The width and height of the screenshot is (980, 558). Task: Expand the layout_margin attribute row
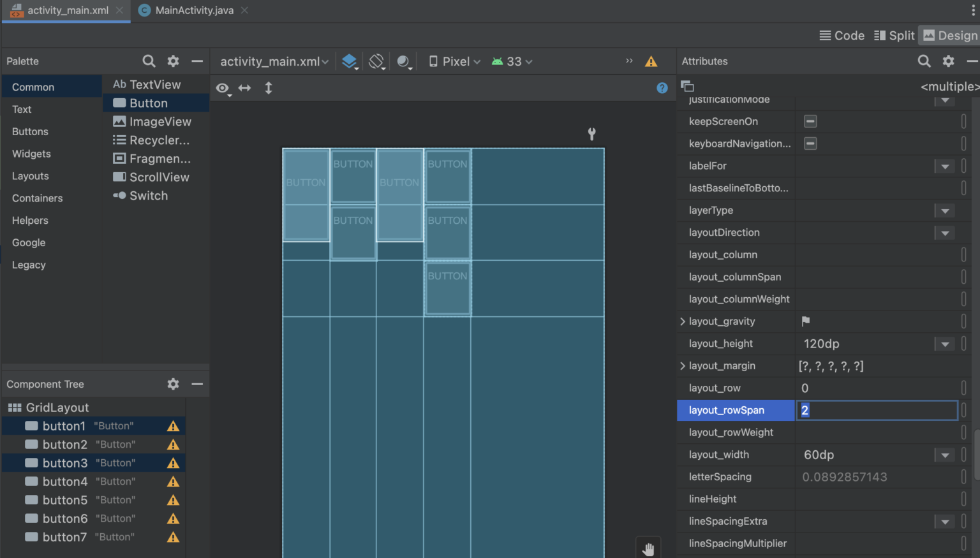(x=682, y=365)
